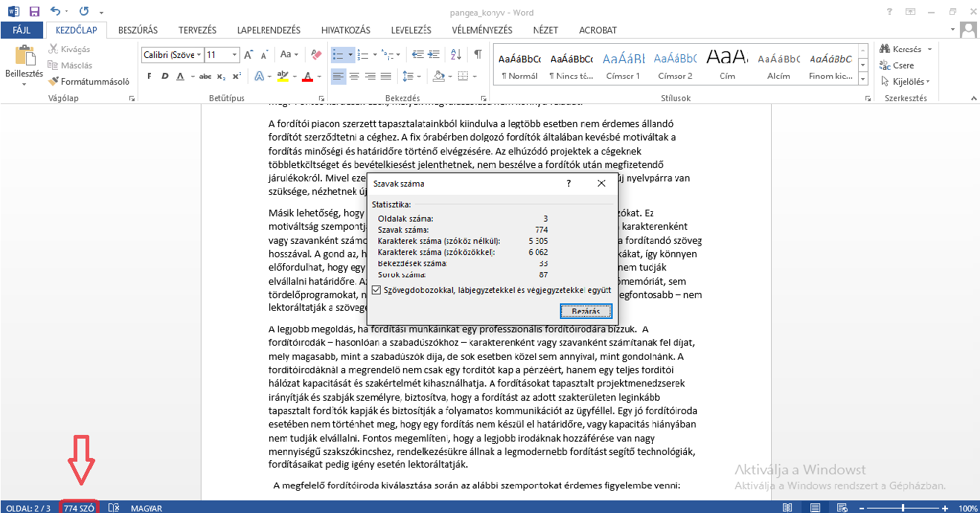This screenshot has height=513, width=980.
Task: Apply subscript x₂ formatting
Action: [x=220, y=77]
